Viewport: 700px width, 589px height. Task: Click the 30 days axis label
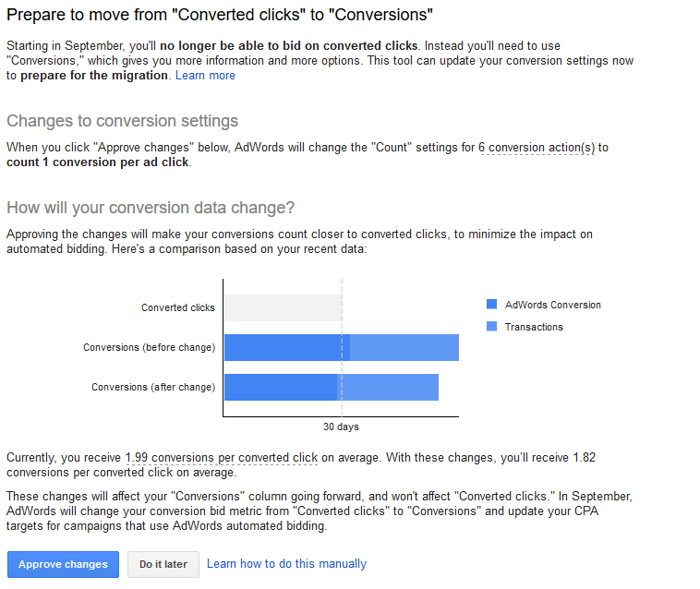tap(341, 427)
